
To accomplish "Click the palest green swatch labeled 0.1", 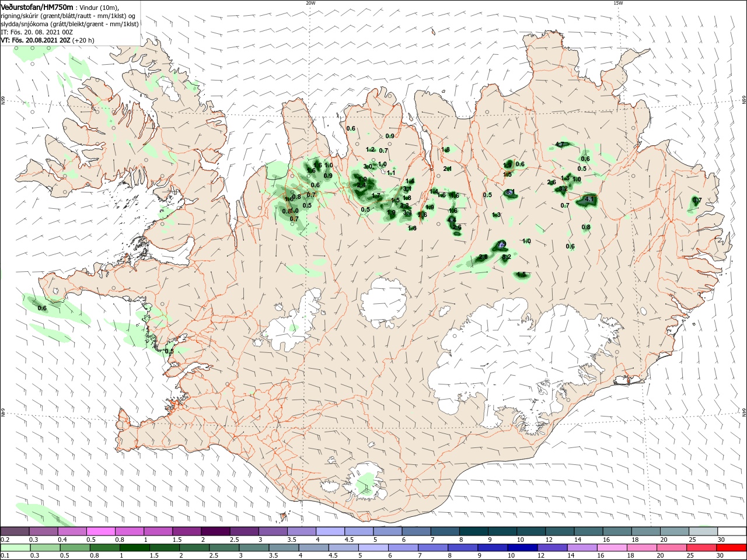I will coord(15,548).
